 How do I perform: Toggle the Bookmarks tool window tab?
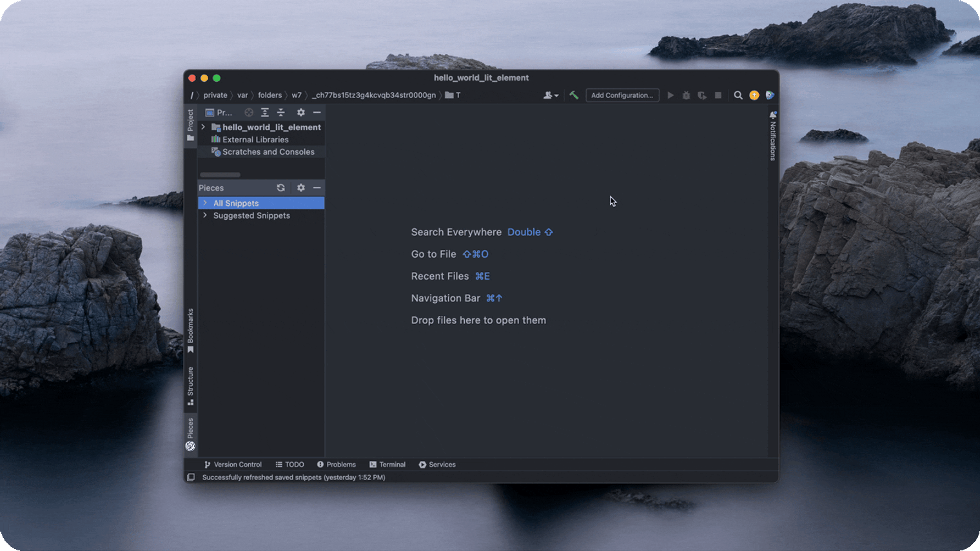tap(190, 331)
